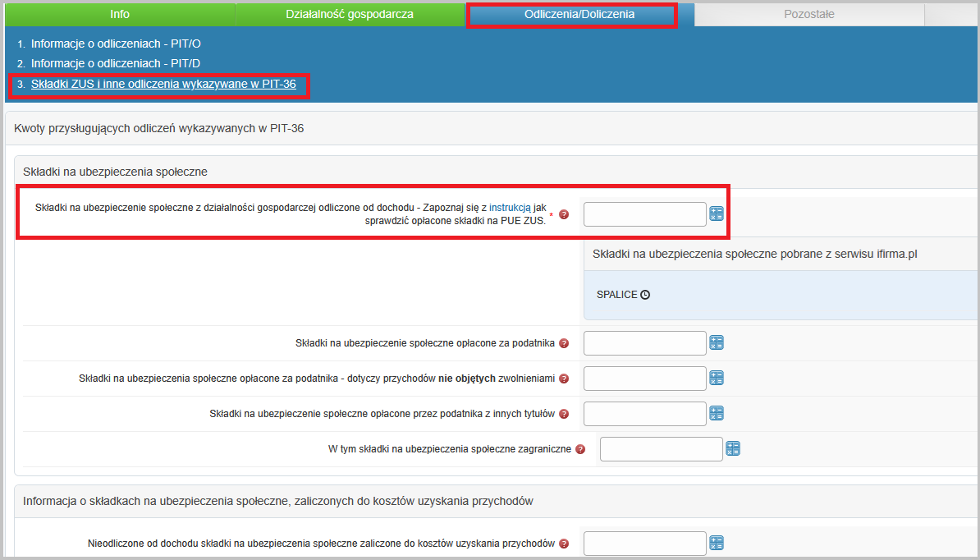980x560 pixels.
Task: Go to the Pozostałe tab
Action: [808, 14]
